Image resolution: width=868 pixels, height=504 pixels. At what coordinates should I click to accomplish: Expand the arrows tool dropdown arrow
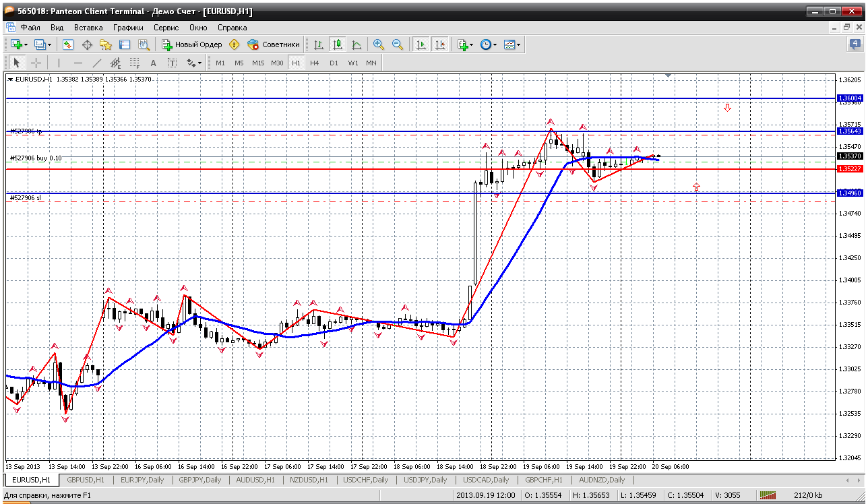pos(200,63)
